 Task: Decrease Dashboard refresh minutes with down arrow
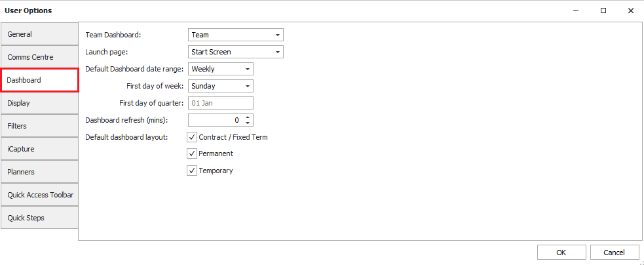247,123
